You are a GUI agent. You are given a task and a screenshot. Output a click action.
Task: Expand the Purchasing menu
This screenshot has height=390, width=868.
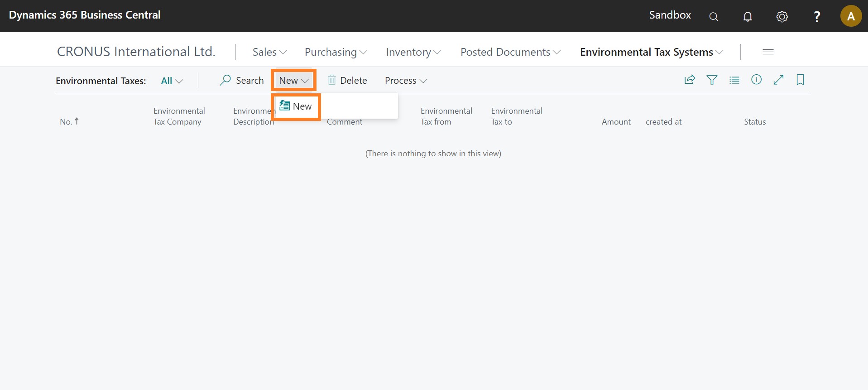pyautogui.click(x=336, y=52)
